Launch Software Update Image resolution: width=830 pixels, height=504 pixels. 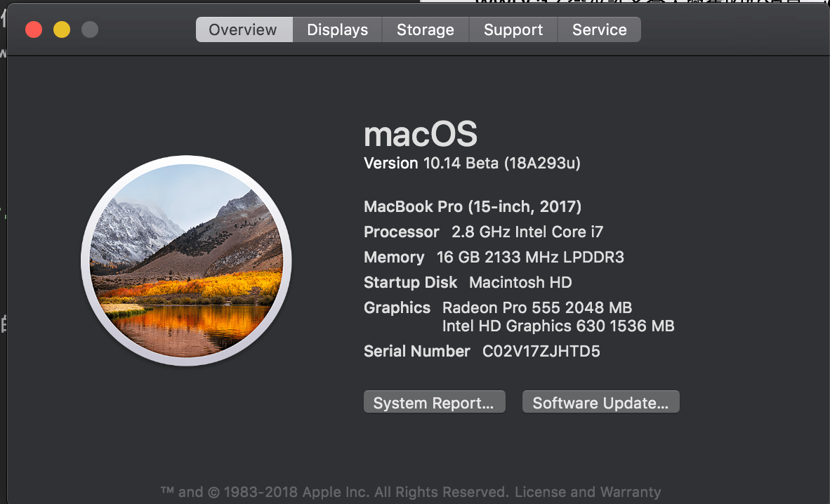601,402
